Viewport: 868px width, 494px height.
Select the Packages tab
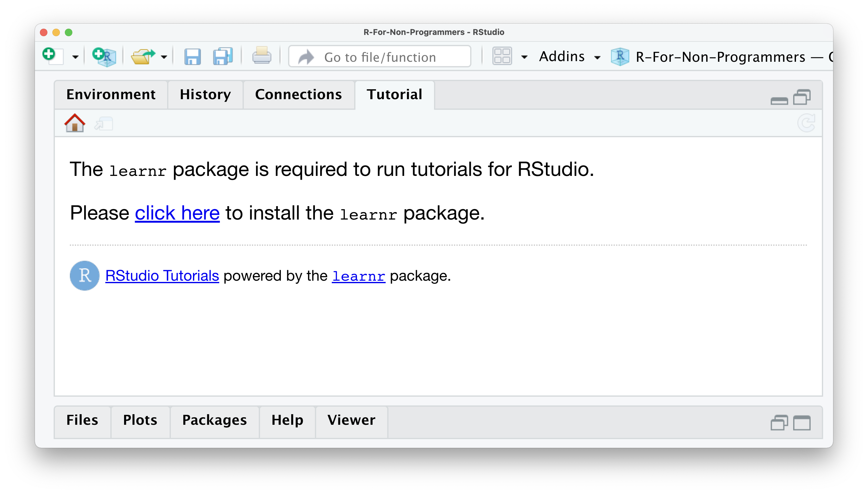pos(215,420)
